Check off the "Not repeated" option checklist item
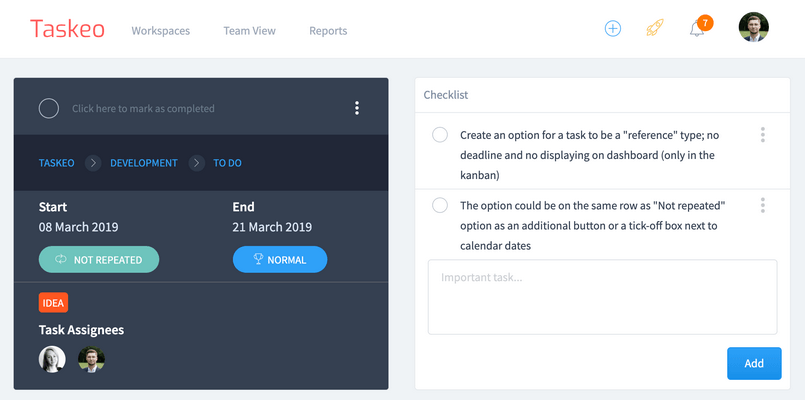The width and height of the screenshot is (805, 400). (x=440, y=205)
